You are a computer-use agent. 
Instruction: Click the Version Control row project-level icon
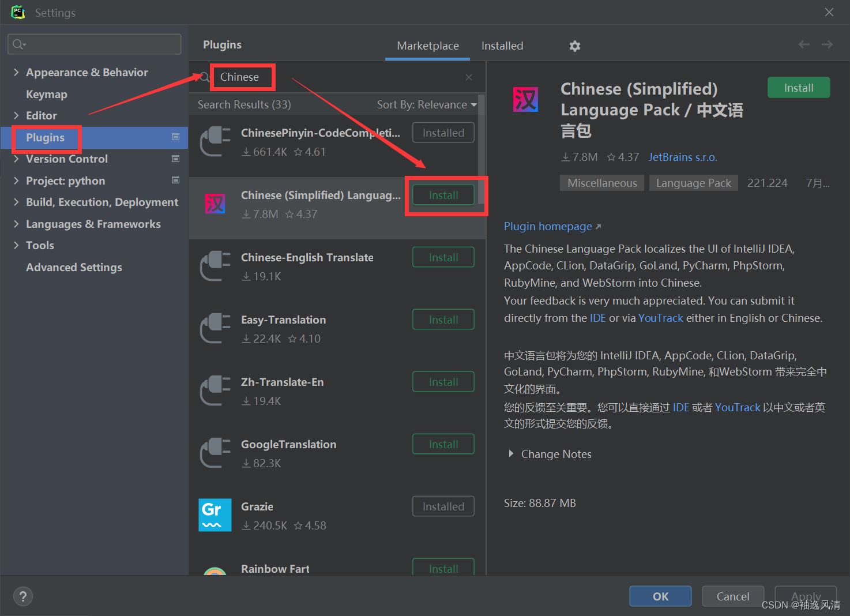click(x=176, y=159)
